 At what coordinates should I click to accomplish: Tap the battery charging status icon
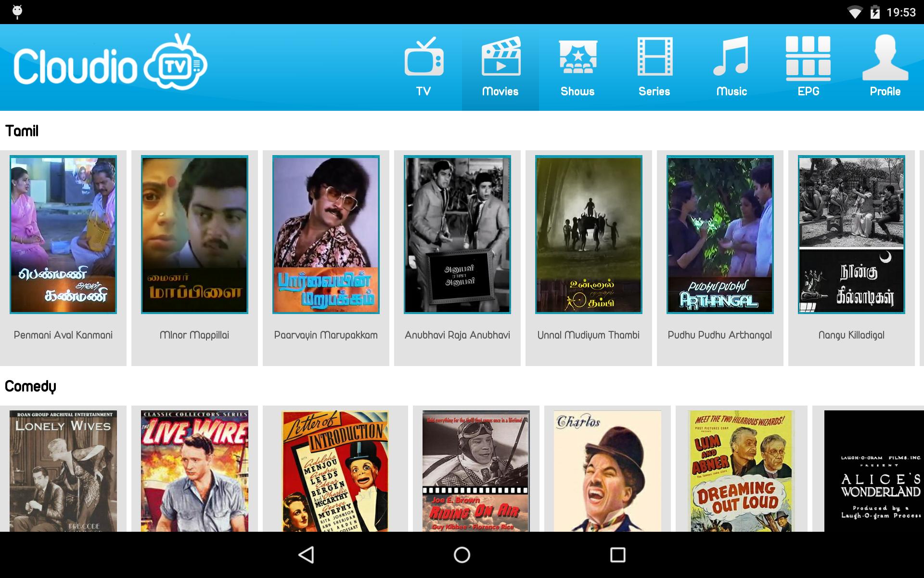click(875, 13)
